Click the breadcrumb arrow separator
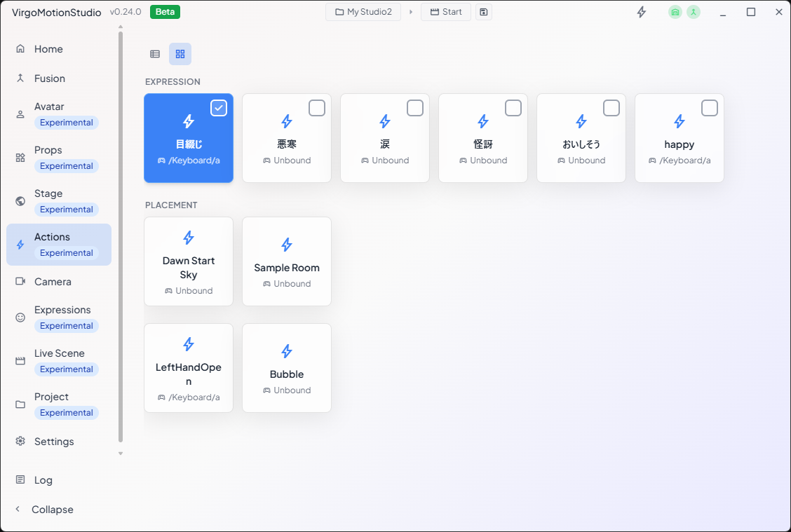Image resolution: width=791 pixels, height=532 pixels. point(411,12)
